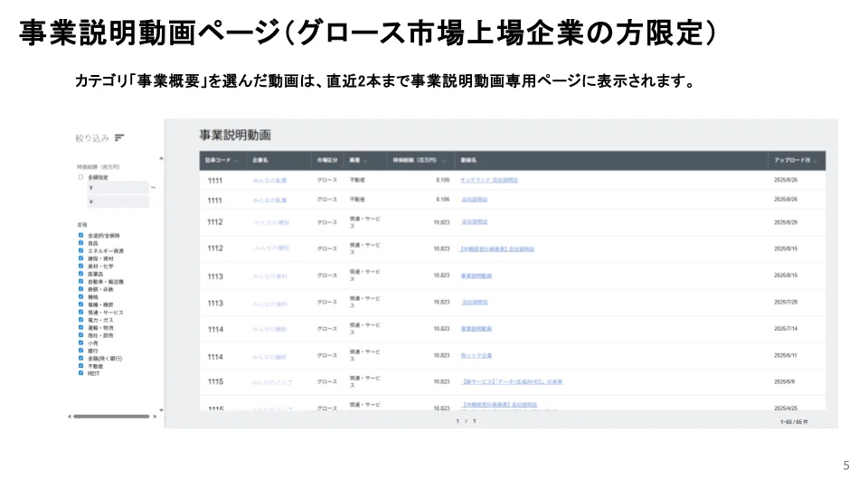Click sort arrow on 証券コード column
The image size is (868, 488).
point(237,161)
